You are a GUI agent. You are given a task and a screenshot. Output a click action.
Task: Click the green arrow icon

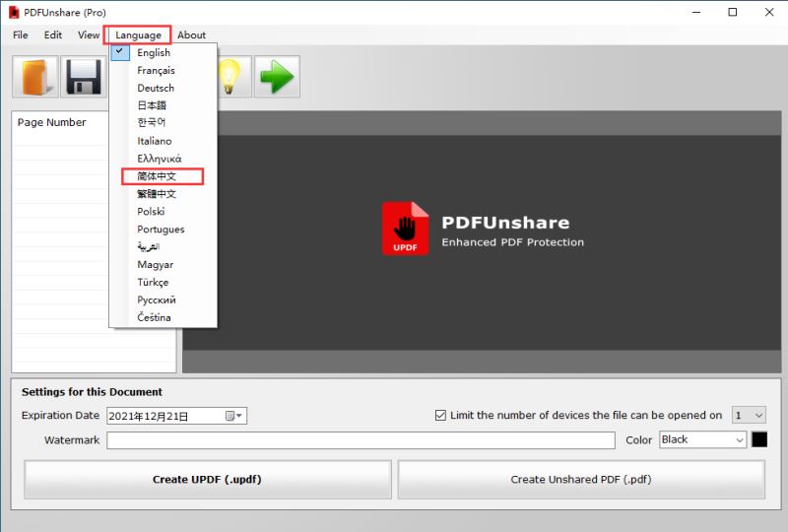(x=277, y=77)
